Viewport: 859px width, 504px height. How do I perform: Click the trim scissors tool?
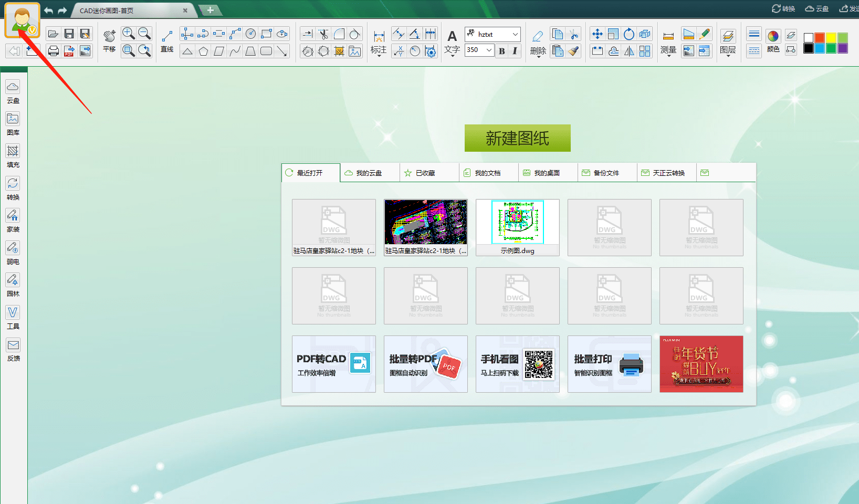click(323, 34)
